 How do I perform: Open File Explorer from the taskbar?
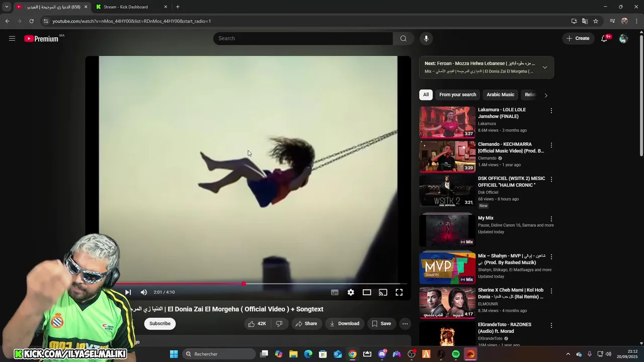[x=293, y=354]
